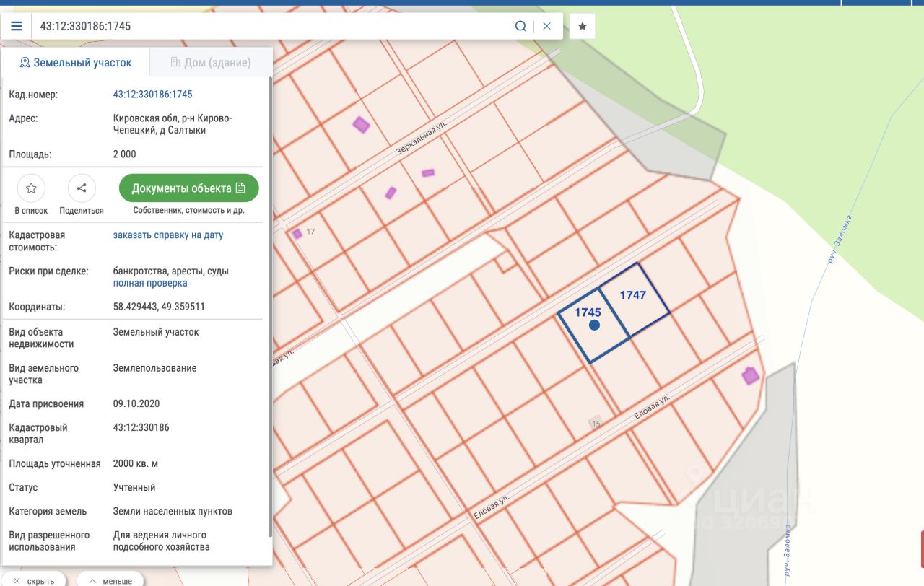924x586 pixels.
Task: Click house number 15 marker on map
Action: coord(596,423)
